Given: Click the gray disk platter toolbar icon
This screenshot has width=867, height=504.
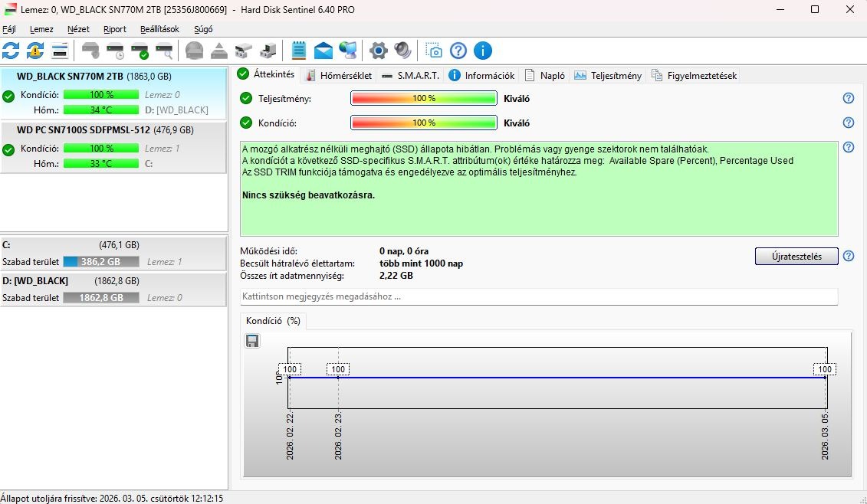Looking at the screenshot, I should tap(194, 51).
